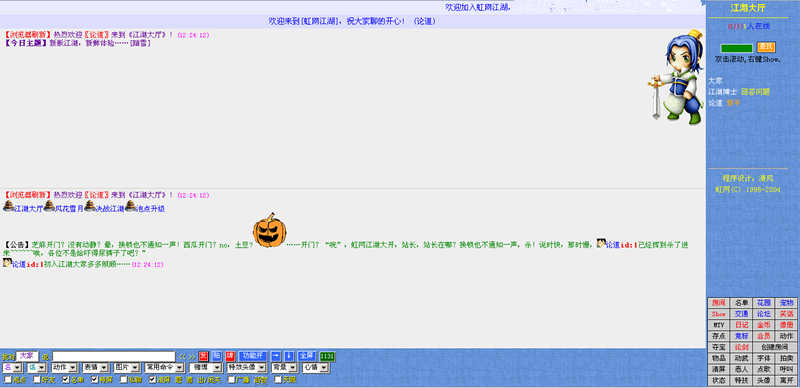Click the chat message input field
Screen dimensions: 800x388
114,356
